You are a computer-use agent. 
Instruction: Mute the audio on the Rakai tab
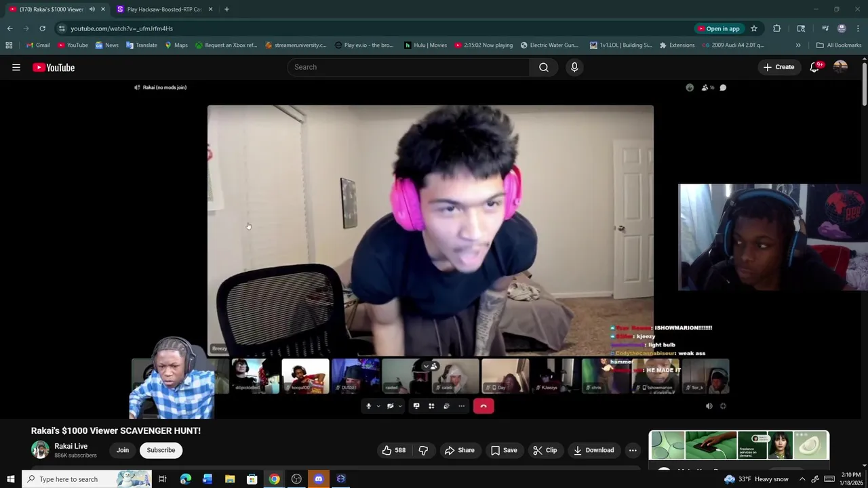pos(92,9)
